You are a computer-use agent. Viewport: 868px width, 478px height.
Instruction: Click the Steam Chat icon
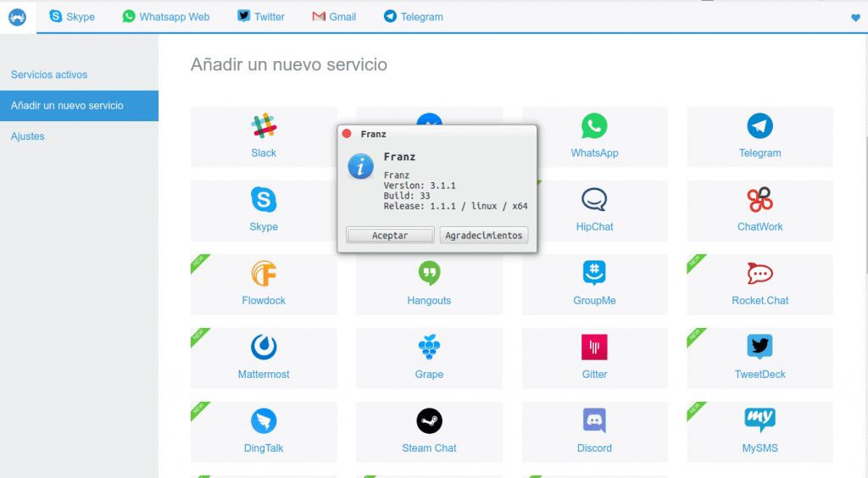point(429,421)
